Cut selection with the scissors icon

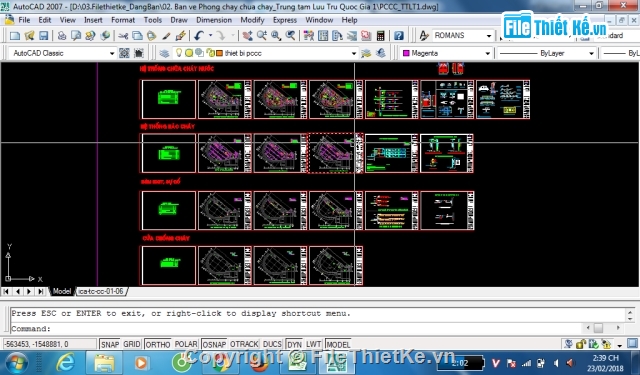coord(123,36)
